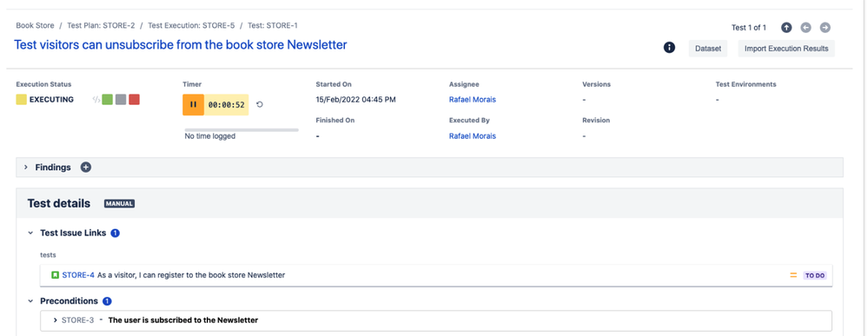Image resolution: width=868 pixels, height=336 pixels.
Task: Click the Test Issue Links count badge
Action: point(116,233)
